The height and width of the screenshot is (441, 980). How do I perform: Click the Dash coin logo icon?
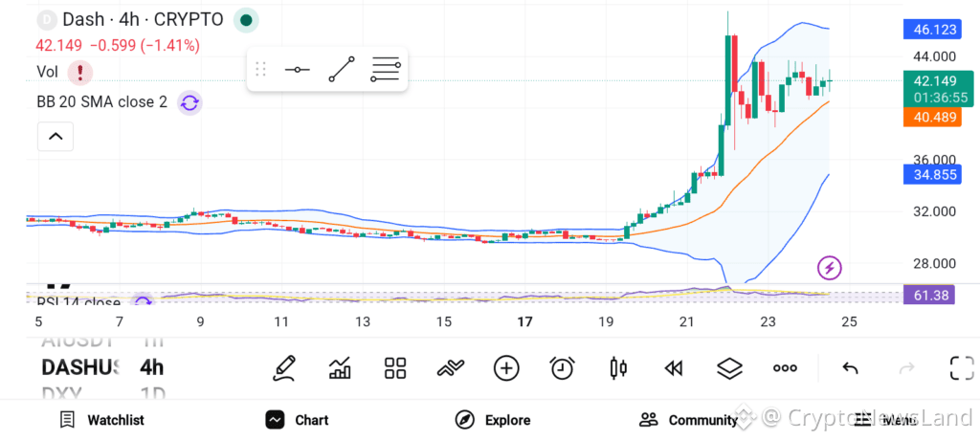point(47,20)
